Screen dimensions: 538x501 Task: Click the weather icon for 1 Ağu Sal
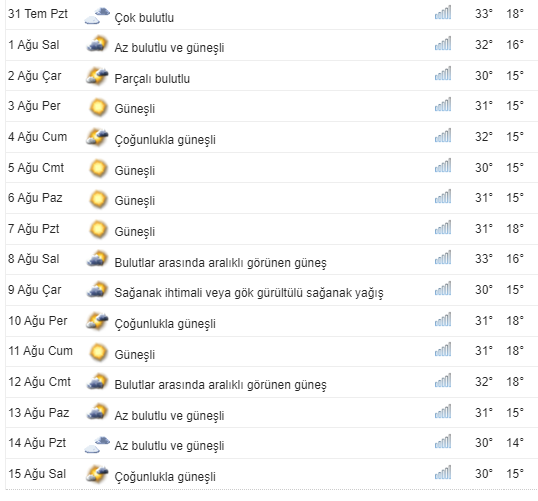click(x=97, y=44)
